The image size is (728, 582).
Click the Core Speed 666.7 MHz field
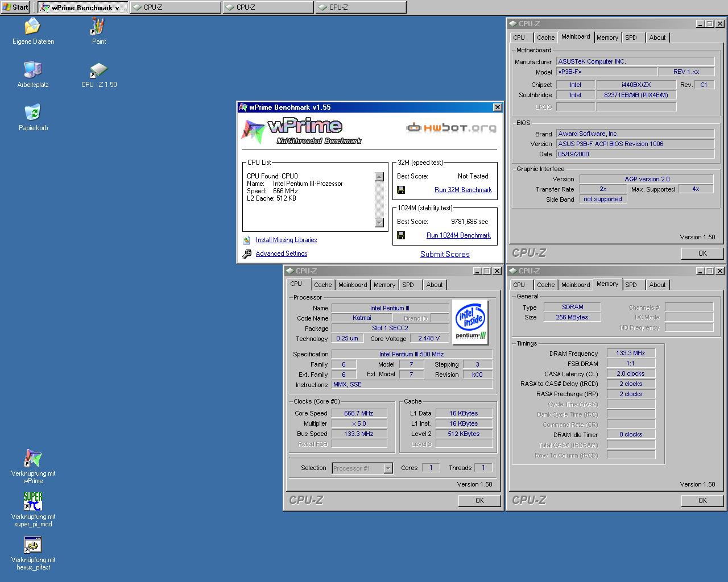pos(359,414)
